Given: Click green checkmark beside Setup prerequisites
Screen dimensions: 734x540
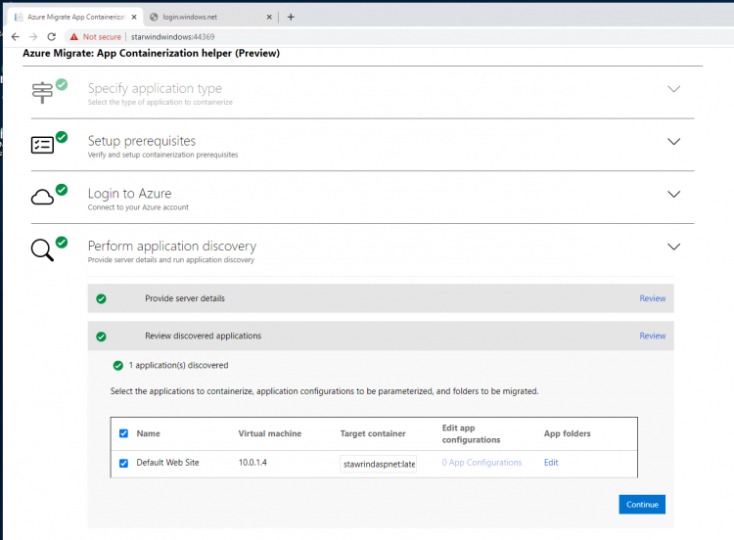Looking at the screenshot, I should click(61, 137).
